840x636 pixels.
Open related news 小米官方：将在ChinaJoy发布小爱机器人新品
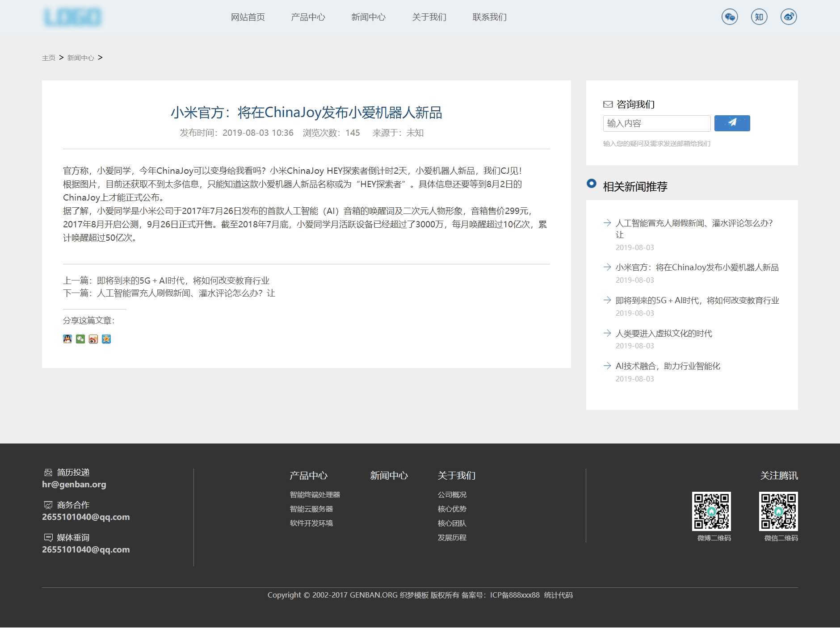point(697,267)
